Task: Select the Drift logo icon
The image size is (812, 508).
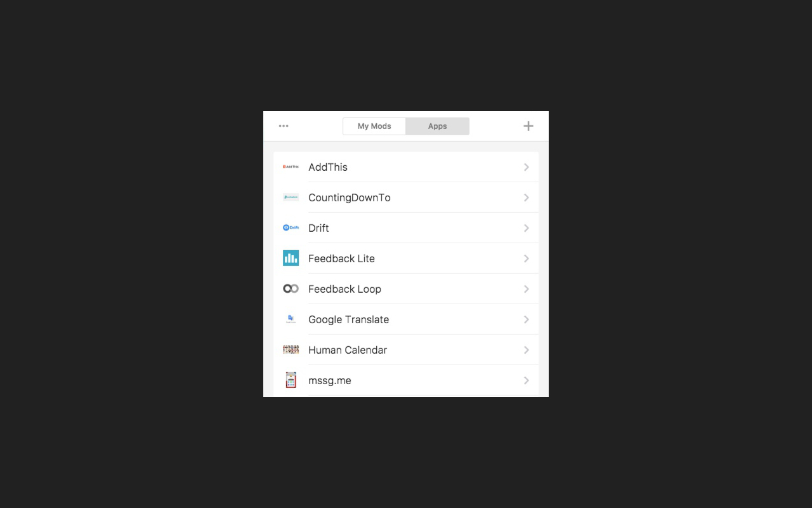Action: point(291,227)
